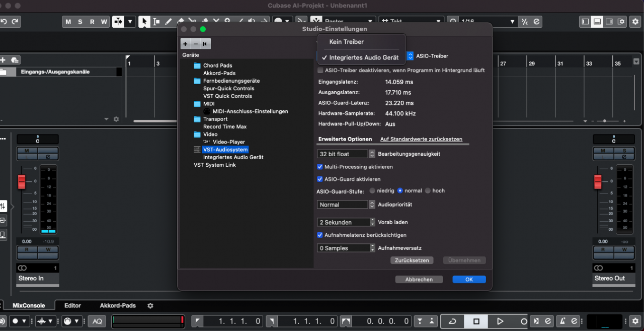Click the OK button in Studio-Einstellungen
Screen dimensions: 644x331
click(x=469, y=279)
